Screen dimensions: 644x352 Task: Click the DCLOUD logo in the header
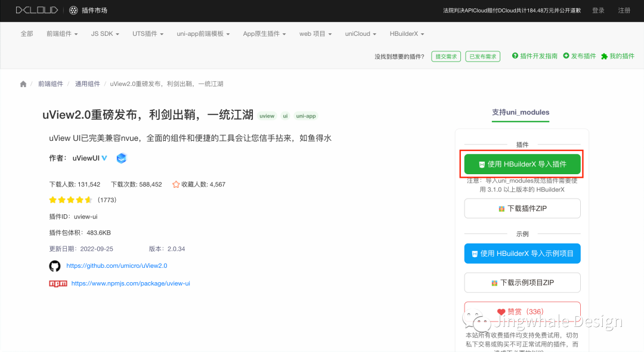[x=37, y=10]
